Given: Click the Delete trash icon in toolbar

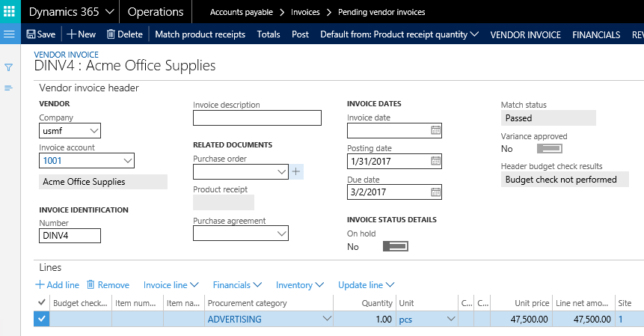Looking at the screenshot, I should coord(111,34).
